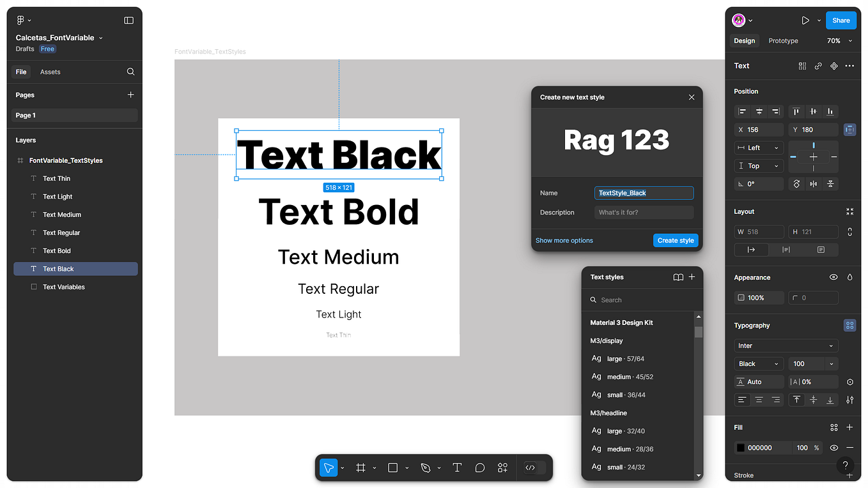Select the Frame tool

pyautogui.click(x=360, y=468)
